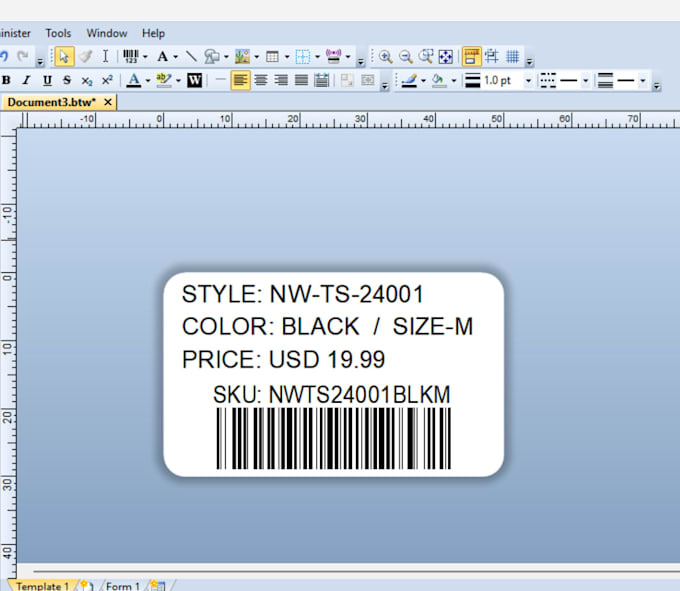
Task: Expand the fill color dropdown arrow
Action: point(454,81)
